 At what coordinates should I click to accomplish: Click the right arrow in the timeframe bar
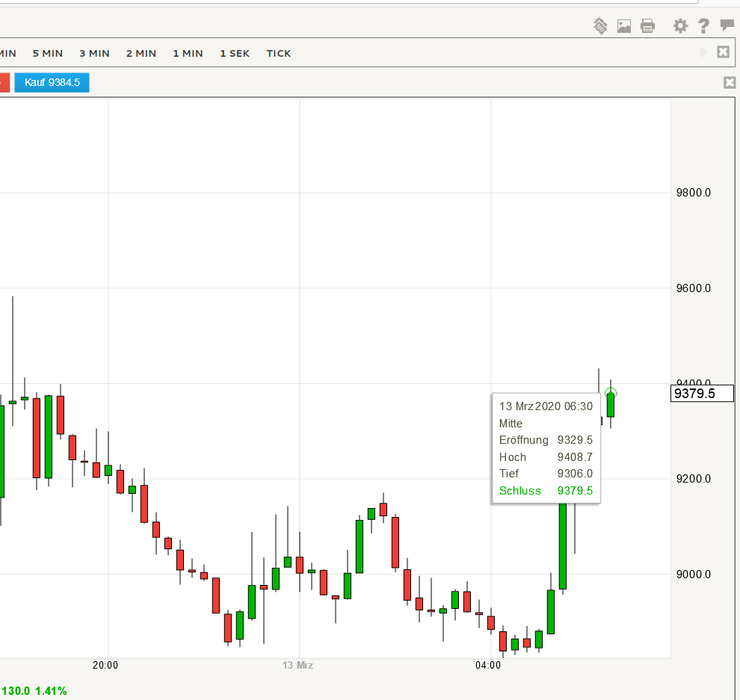click(703, 52)
